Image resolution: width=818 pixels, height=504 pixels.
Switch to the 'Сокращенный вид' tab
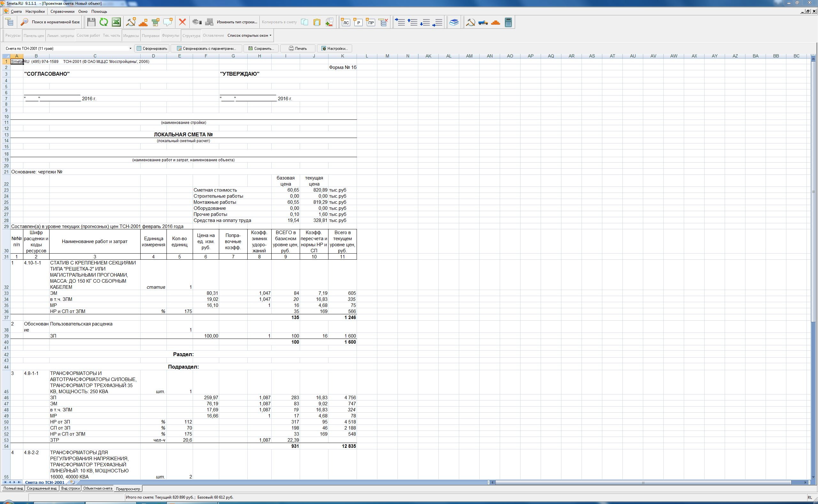click(42, 488)
